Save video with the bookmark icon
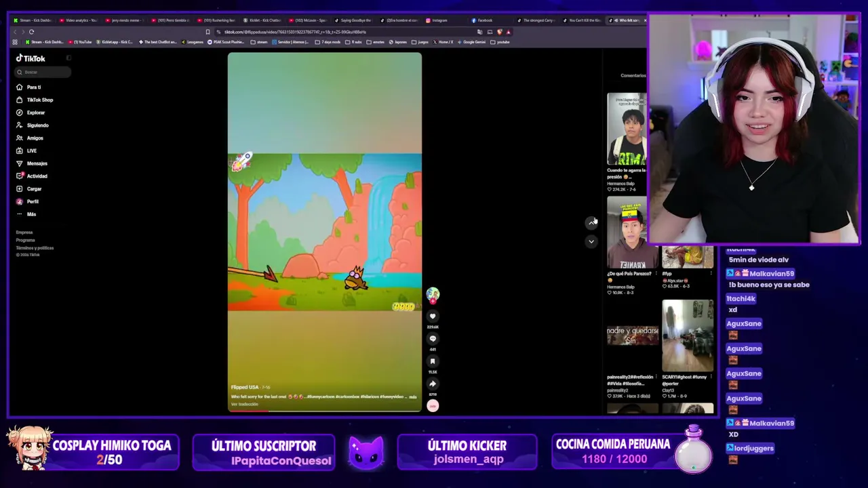 coord(433,361)
